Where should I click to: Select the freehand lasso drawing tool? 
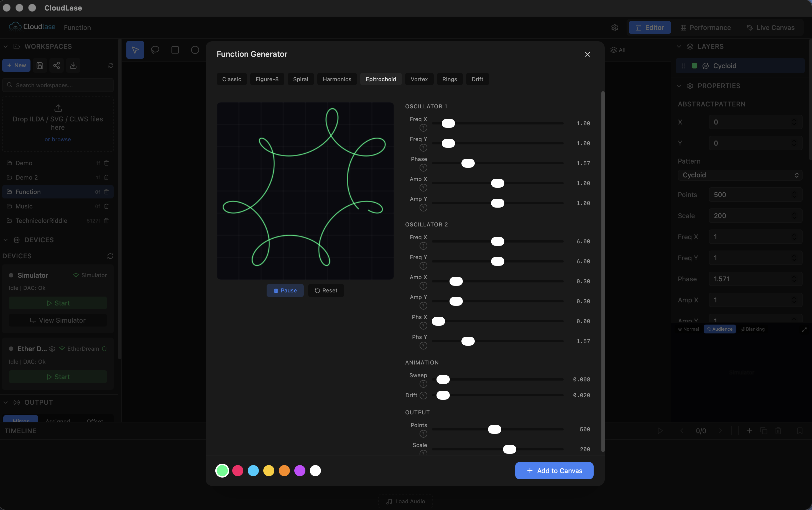[155, 50]
